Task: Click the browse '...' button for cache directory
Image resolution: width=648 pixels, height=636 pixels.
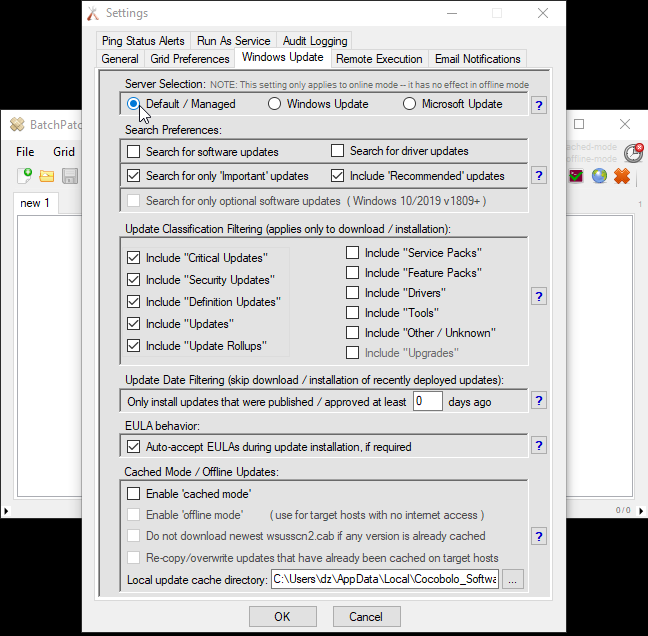Action: pos(512,579)
